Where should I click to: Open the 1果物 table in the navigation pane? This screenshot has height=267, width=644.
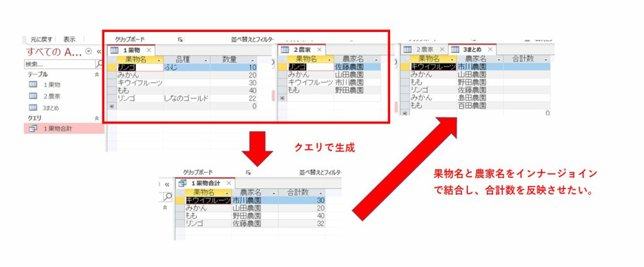pyautogui.click(x=52, y=85)
